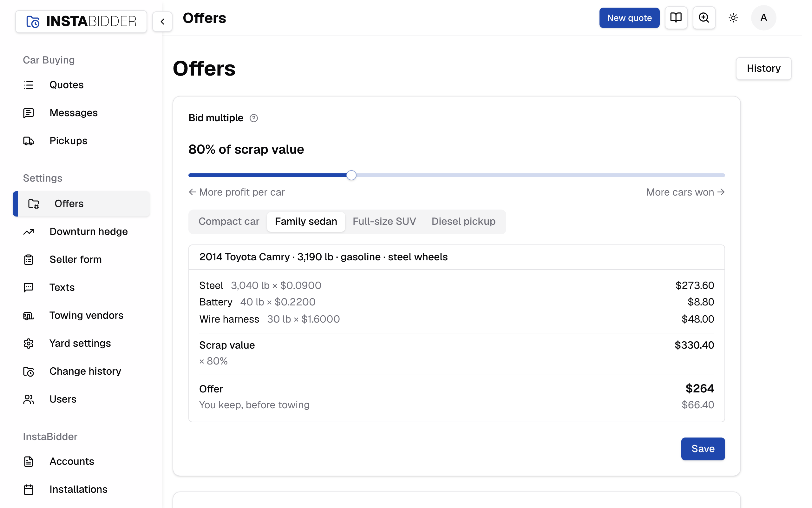Click the Offers folder-gear icon
812x508 pixels.
coord(34,204)
